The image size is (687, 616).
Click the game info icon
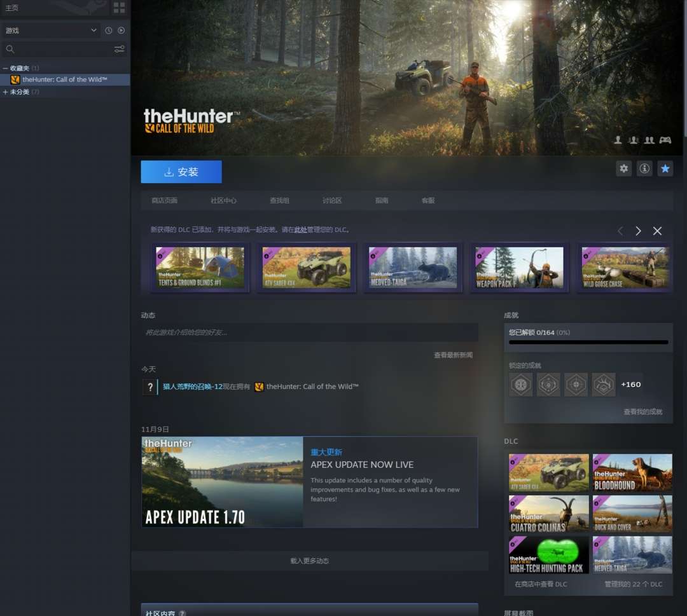[644, 168]
